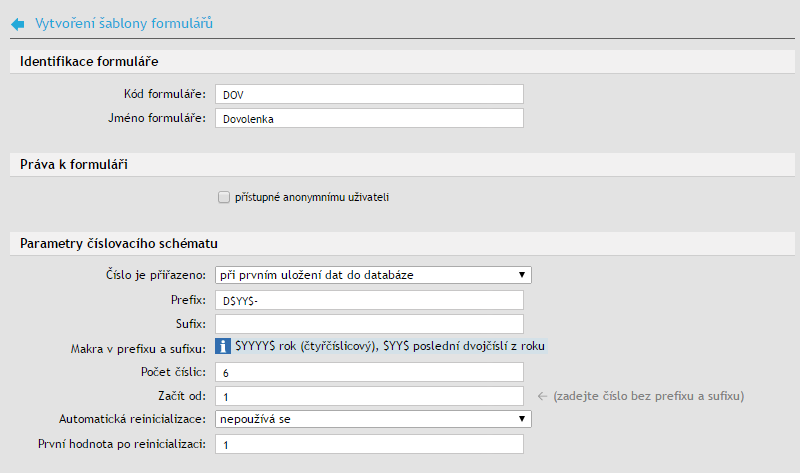Click into the Prefix input field
Viewport: 800px width, 473px height.
point(369,299)
